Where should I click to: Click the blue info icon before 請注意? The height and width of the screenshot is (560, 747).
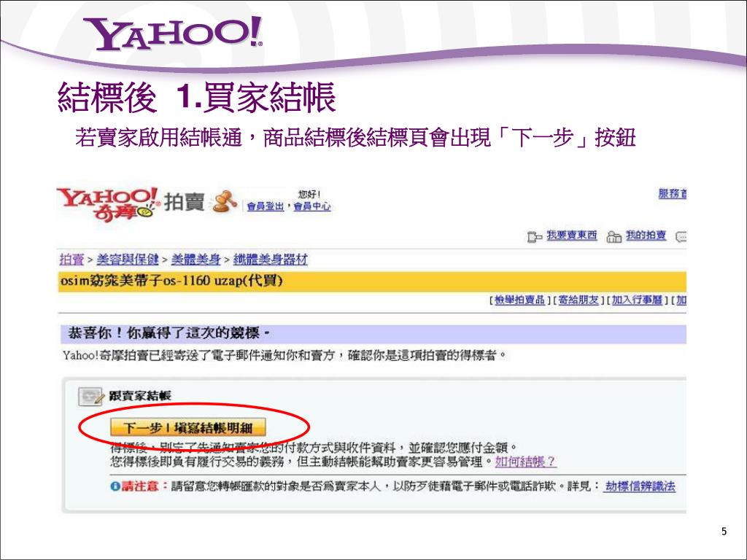coord(115,486)
